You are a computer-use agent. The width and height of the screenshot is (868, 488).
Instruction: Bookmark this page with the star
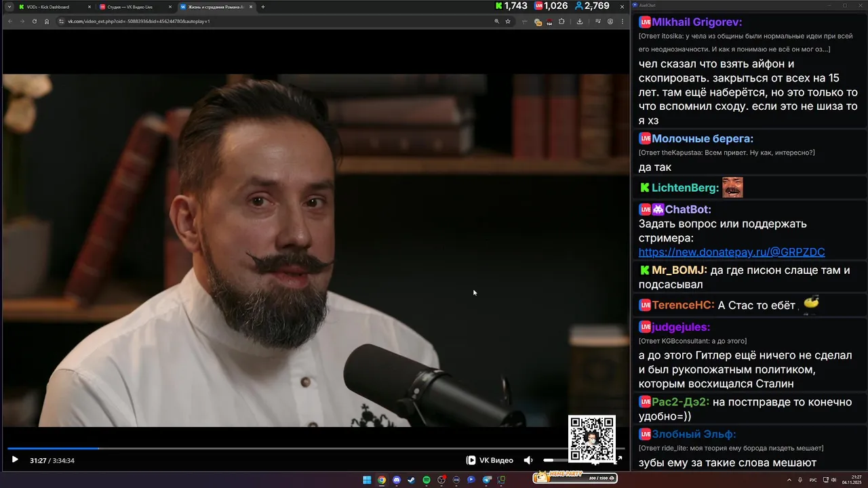tap(508, 21)
